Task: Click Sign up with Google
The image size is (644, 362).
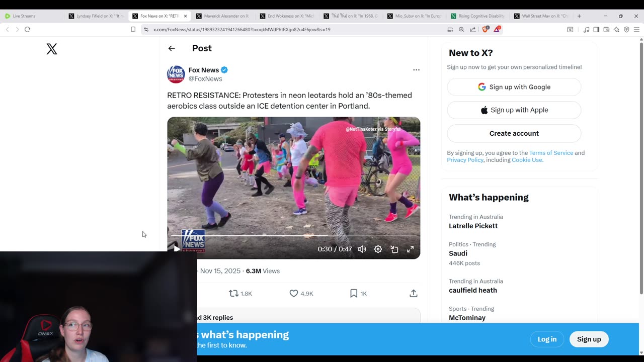Action: click(514, 87)
